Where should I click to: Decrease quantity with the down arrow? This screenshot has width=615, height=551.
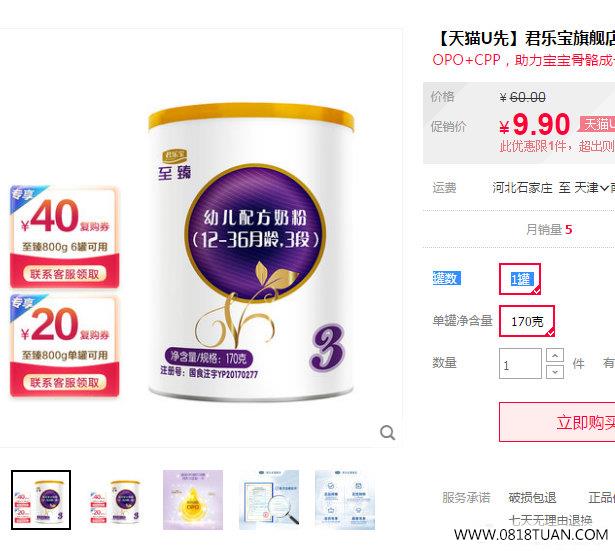click(x=555, y=371)
